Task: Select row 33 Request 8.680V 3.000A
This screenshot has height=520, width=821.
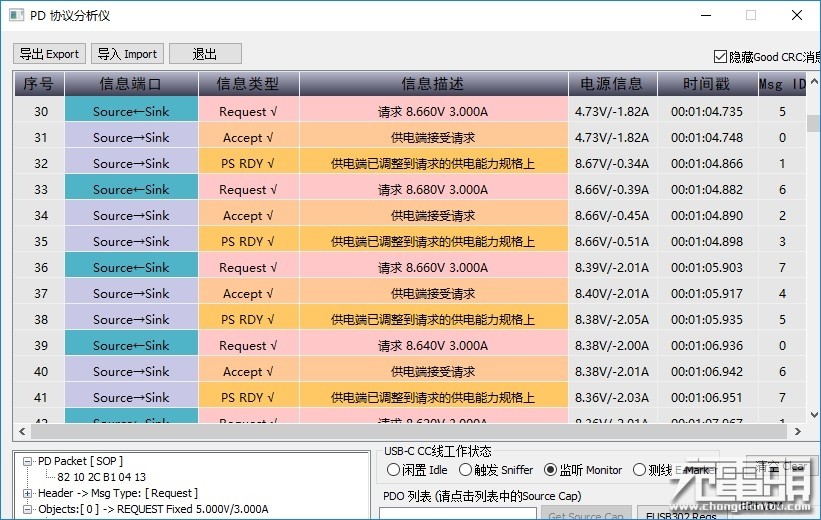Action: 409,190
